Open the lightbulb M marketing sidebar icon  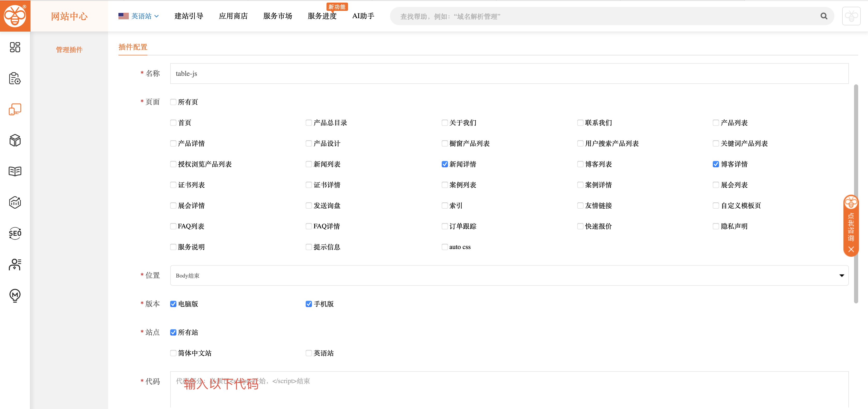(x=15, y=295)
